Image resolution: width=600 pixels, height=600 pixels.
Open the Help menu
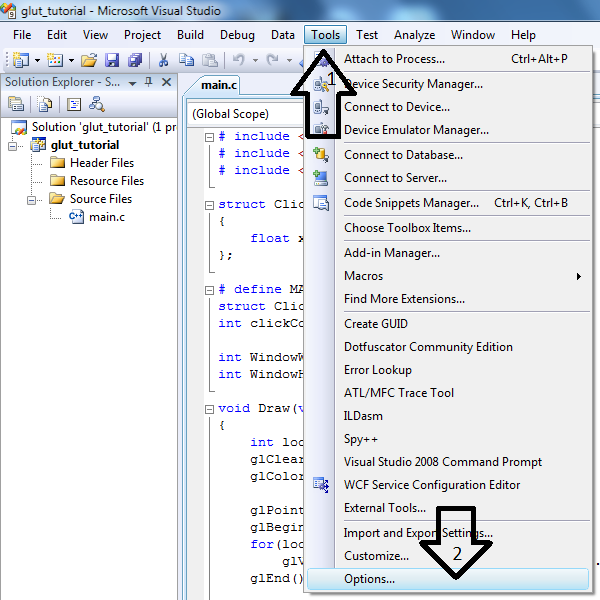(523, 35)
